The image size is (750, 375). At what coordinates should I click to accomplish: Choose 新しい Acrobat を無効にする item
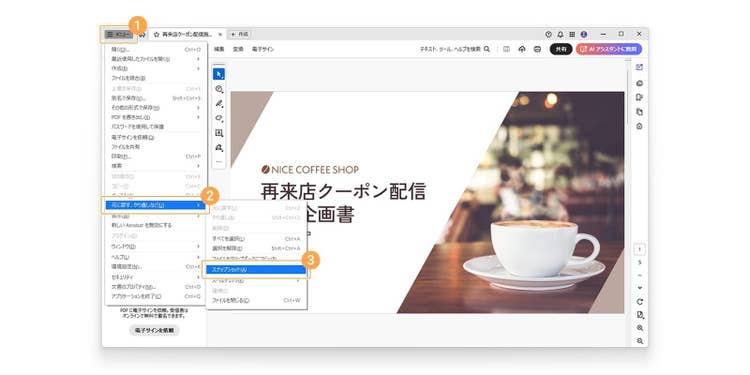coord(155,225)
